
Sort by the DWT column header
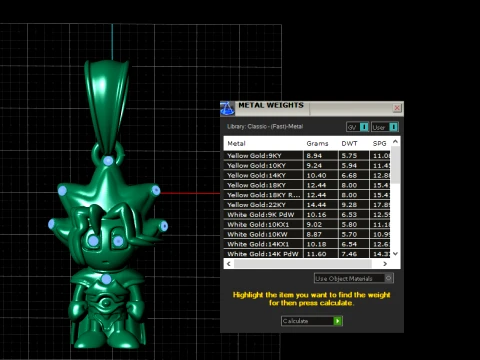349,144
